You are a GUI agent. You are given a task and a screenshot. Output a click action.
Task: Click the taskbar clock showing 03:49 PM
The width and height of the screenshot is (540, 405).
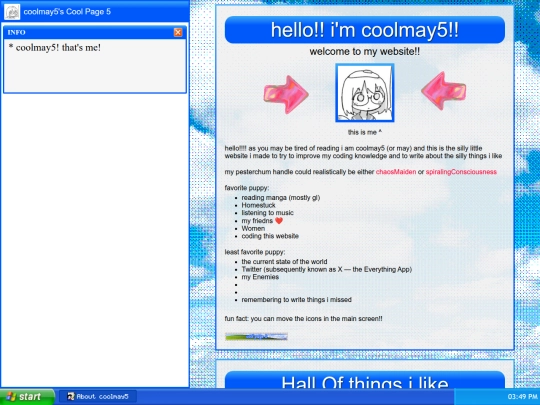pos(522,397)
